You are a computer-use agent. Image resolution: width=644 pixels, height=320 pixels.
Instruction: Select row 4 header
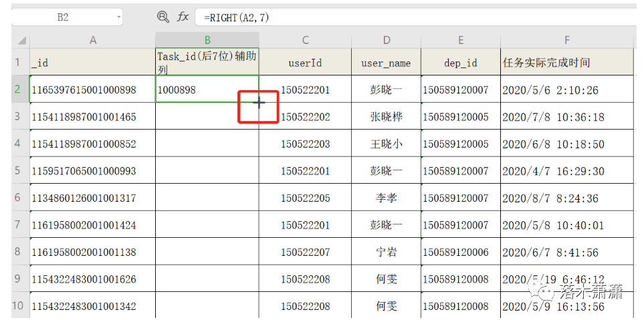tap(21, 144)
